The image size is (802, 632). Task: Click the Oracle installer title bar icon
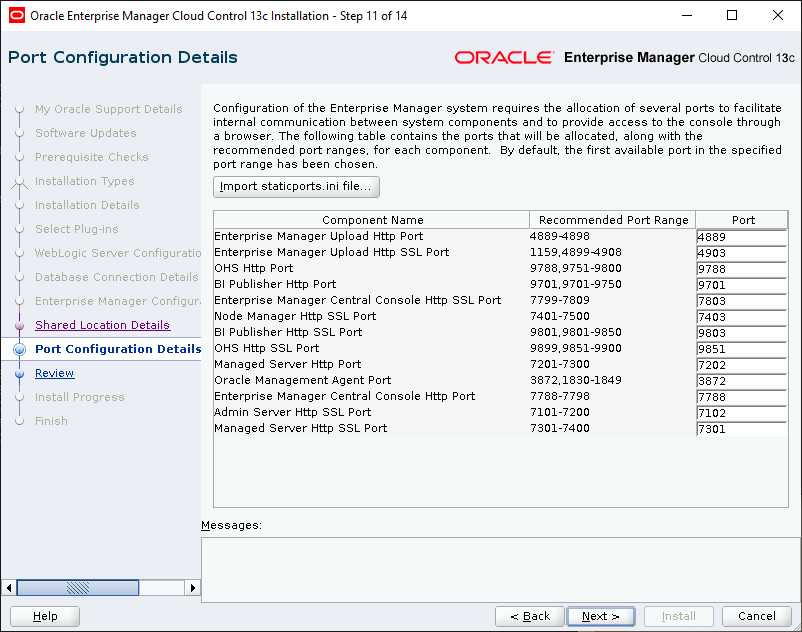click(17, 15)
